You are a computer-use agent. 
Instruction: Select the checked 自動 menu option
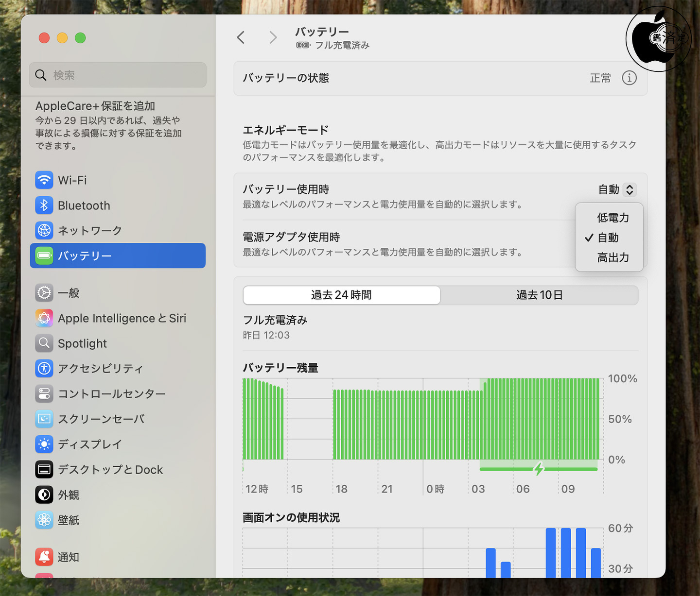(608, 238)
